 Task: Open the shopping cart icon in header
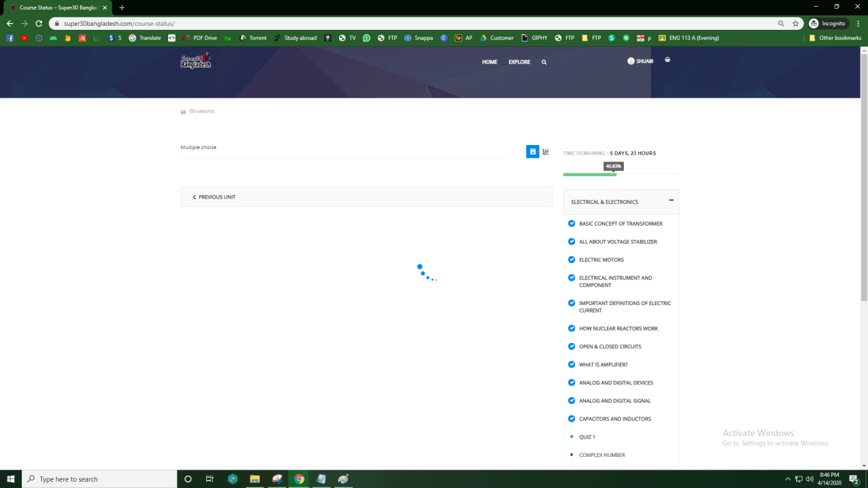667,60
